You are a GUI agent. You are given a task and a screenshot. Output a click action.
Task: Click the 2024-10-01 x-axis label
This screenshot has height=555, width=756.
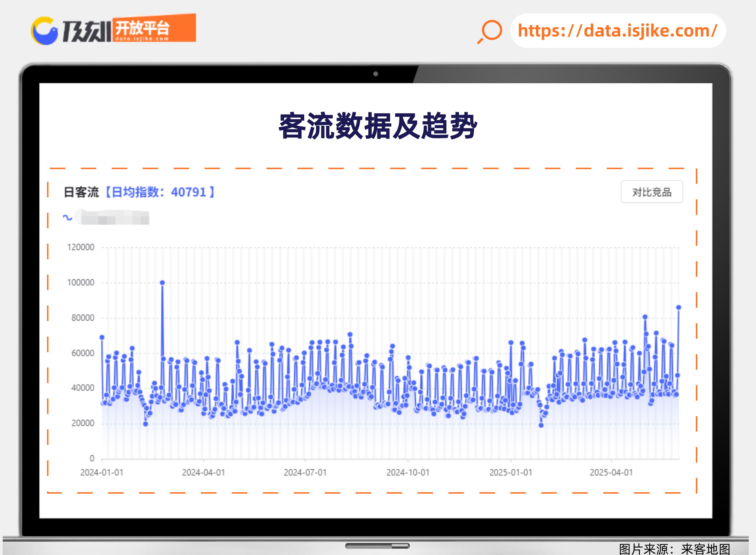[x=408, y=472]
